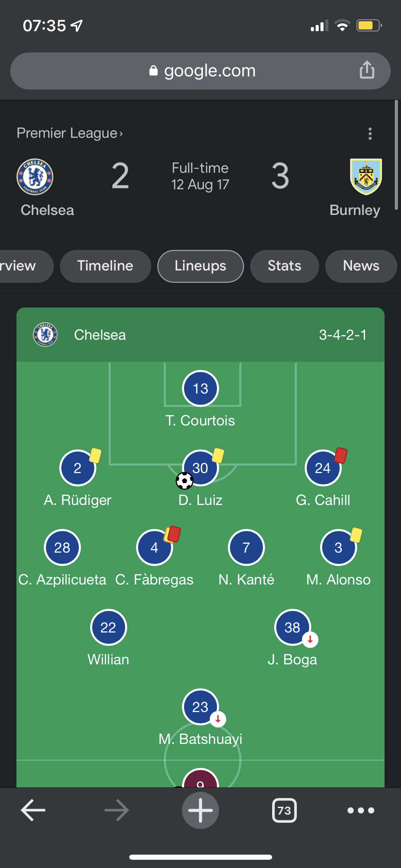Open the three-dot match options menu
Image resolution: width=401 pixels, height=868 pixels.
(370, 133)
